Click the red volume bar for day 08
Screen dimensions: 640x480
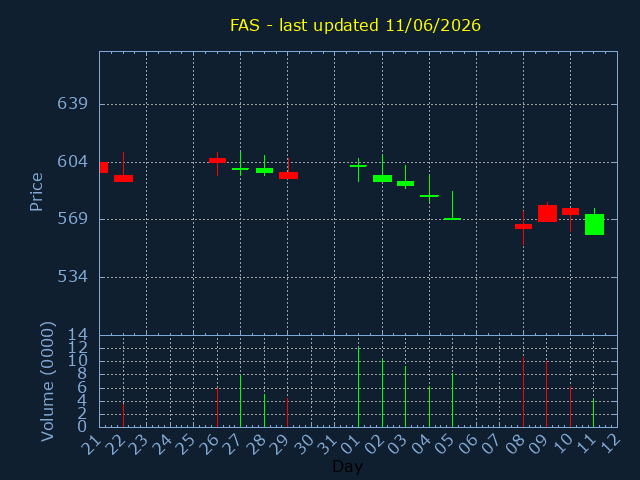coord(523,392)
